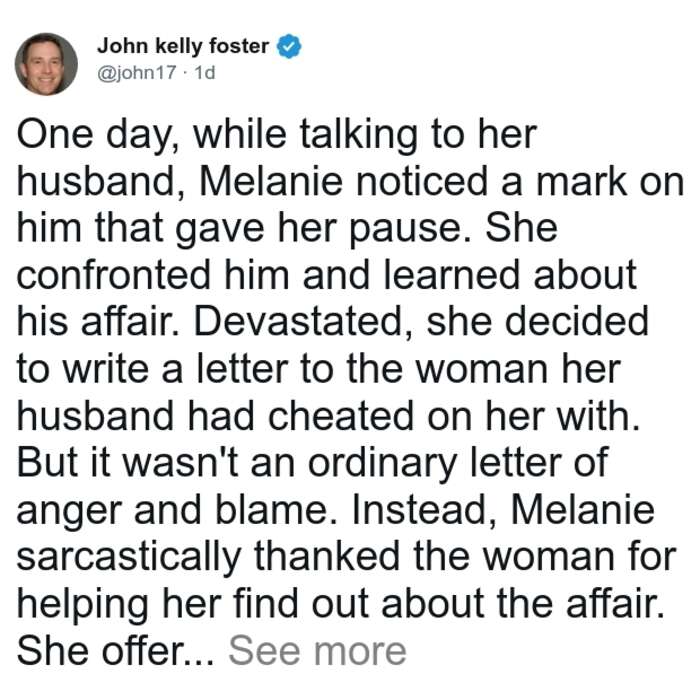The height and width of the screenshot is (700, 700).
Task: Open the post via the 1d timestamp
Action: click(x=205, y=72)
